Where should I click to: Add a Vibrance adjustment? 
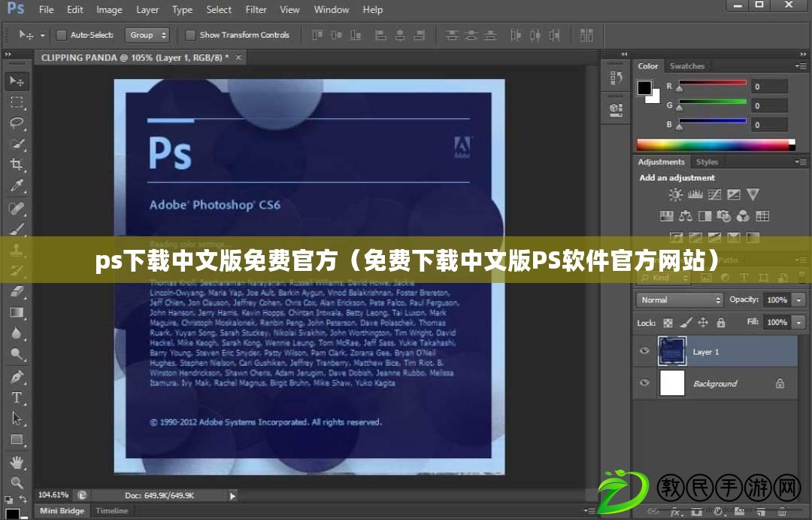click(753, 194)
